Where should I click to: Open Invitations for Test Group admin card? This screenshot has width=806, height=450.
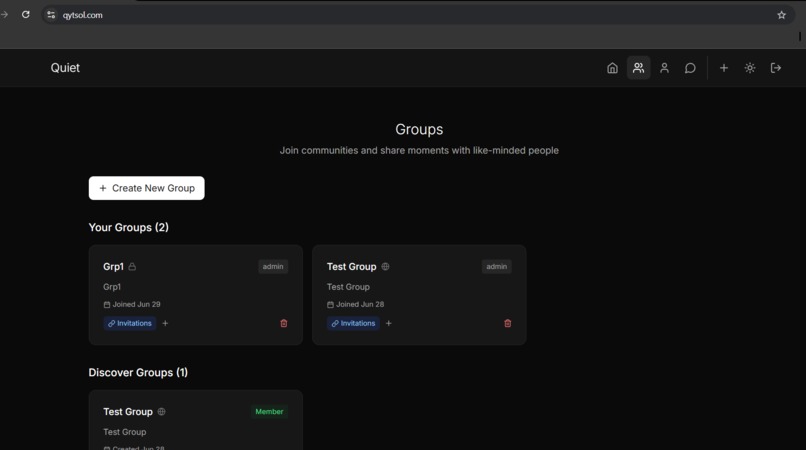pos(353,323)
